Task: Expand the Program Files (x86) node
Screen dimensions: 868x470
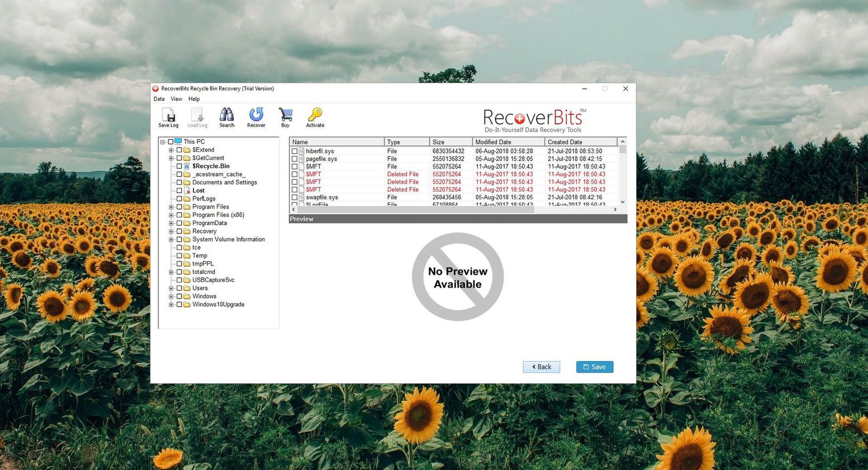Action: point(171,215)
